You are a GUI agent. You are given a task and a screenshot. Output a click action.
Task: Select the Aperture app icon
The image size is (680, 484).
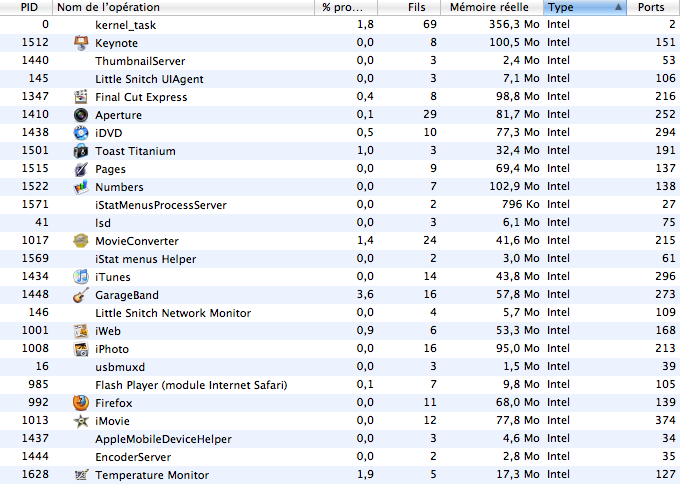[81, 115]
